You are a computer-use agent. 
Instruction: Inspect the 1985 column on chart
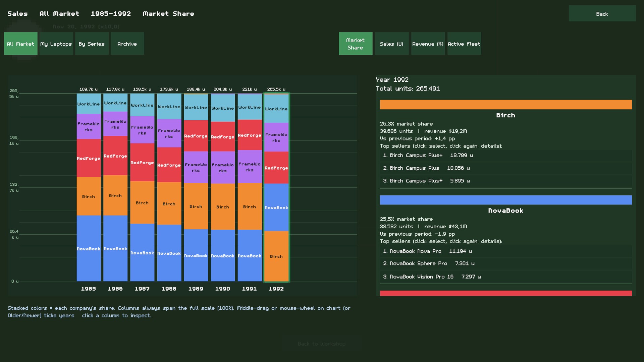(89, 187)
